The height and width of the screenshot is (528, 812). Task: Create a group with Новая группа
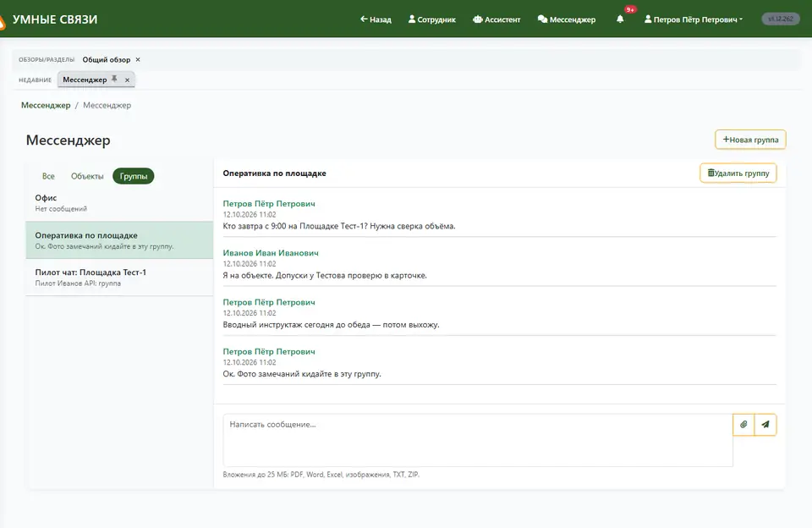750,140
